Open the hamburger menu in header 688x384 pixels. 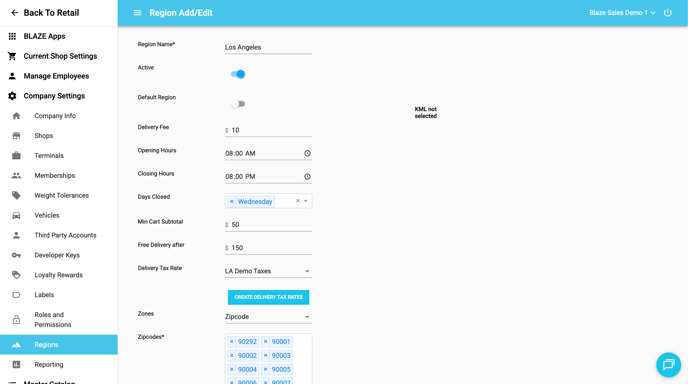coord(137,13)
